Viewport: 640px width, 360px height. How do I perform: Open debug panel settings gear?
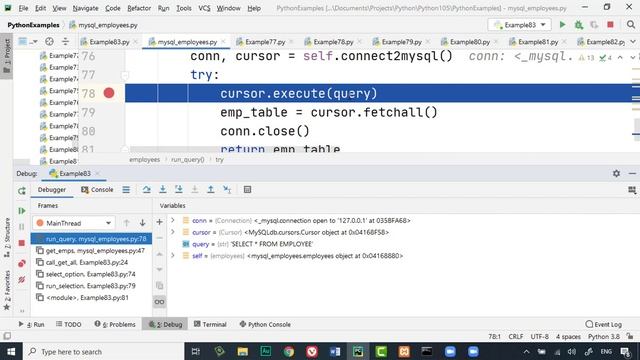pyautogui.click(x=616, y=173)
